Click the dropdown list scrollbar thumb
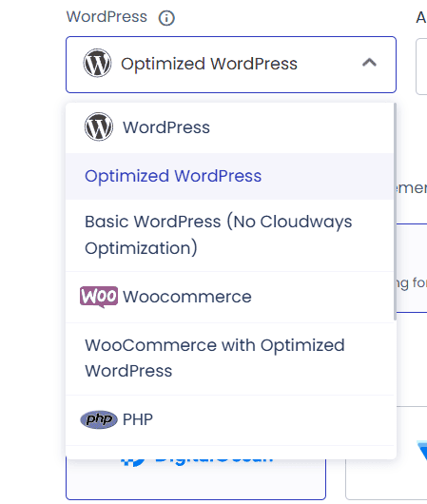This screenshot has height=504, width=427. click(x=395, y=211)
